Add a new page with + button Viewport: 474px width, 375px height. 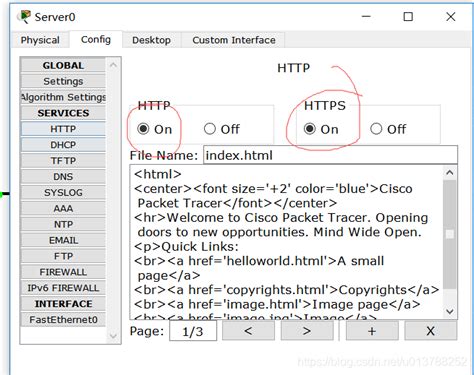point(372,331)
